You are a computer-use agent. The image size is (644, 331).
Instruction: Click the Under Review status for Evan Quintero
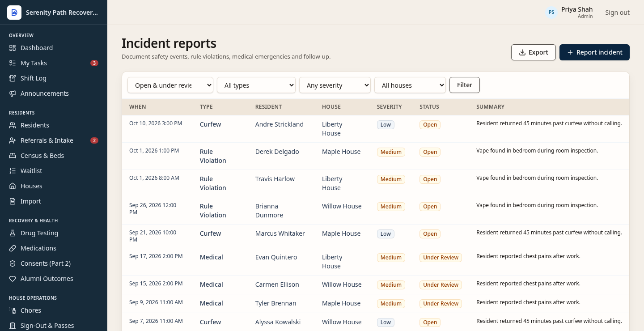point(441,258)
